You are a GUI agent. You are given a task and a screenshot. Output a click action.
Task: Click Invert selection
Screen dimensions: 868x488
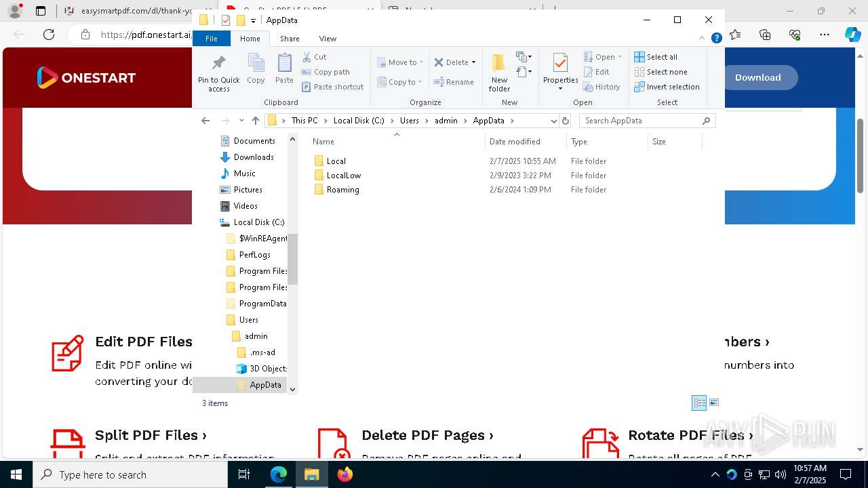tap(667, 87)
